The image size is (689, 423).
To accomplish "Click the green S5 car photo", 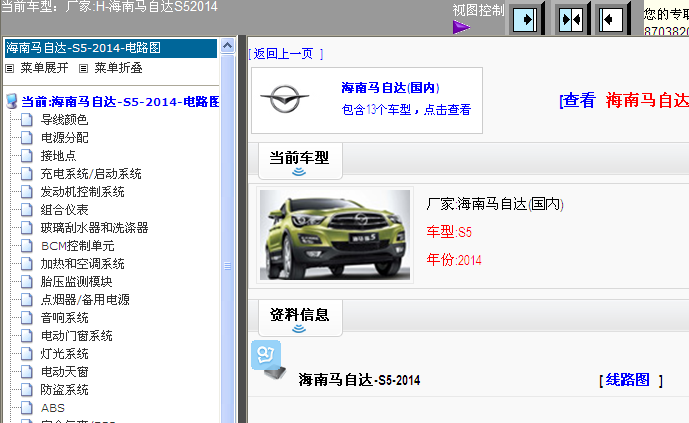I will click(335, 235).
